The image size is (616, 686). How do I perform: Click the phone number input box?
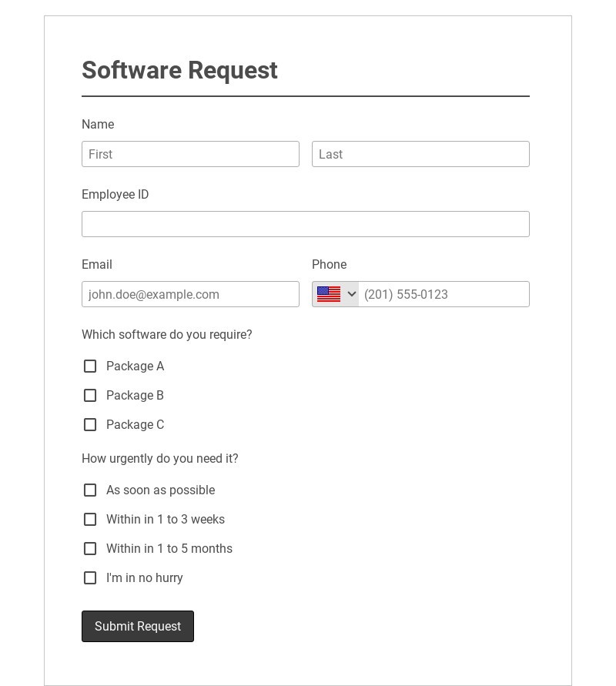pos(444,294)
